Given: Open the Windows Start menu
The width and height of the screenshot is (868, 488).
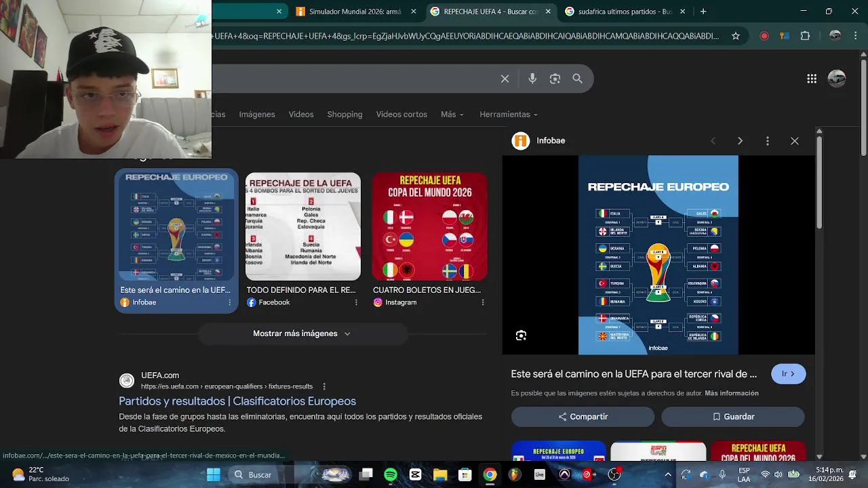Looking at the screenshot, I should click(x=213, y=474).
